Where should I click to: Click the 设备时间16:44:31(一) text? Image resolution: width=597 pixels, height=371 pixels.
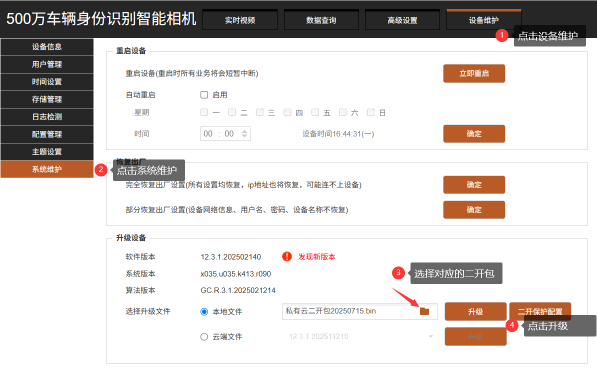pos(338,134)
